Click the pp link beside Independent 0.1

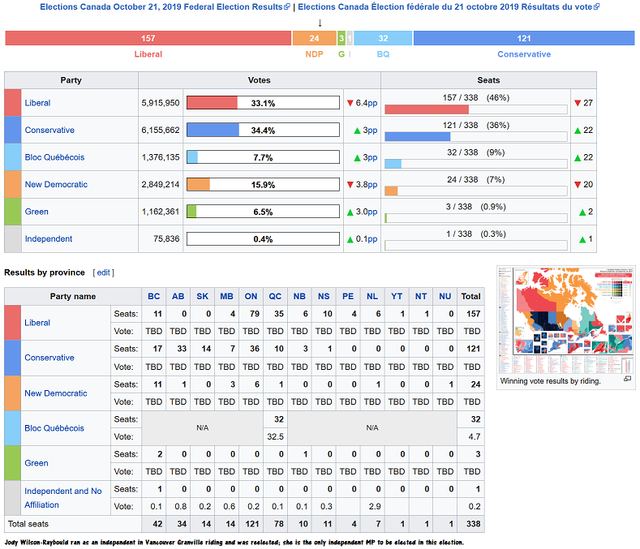372,239
